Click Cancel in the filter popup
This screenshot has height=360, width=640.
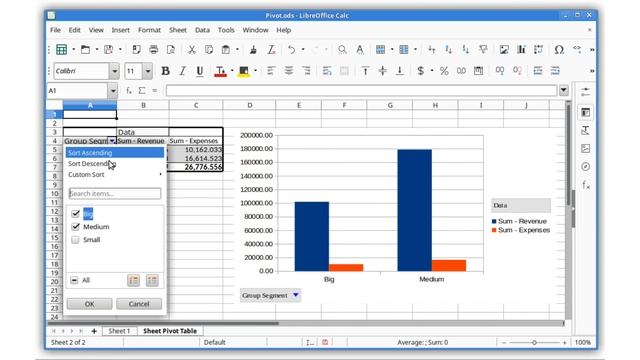pos(139,304)
